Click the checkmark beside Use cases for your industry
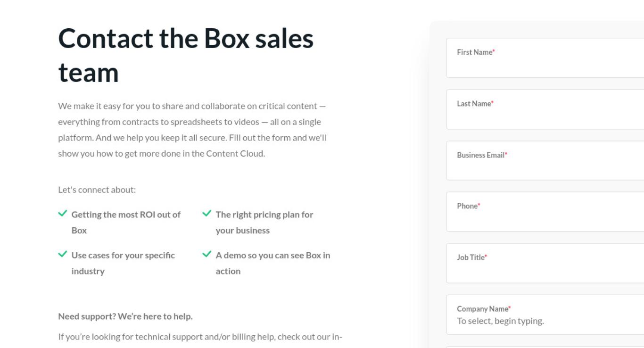 pos(62,254)
